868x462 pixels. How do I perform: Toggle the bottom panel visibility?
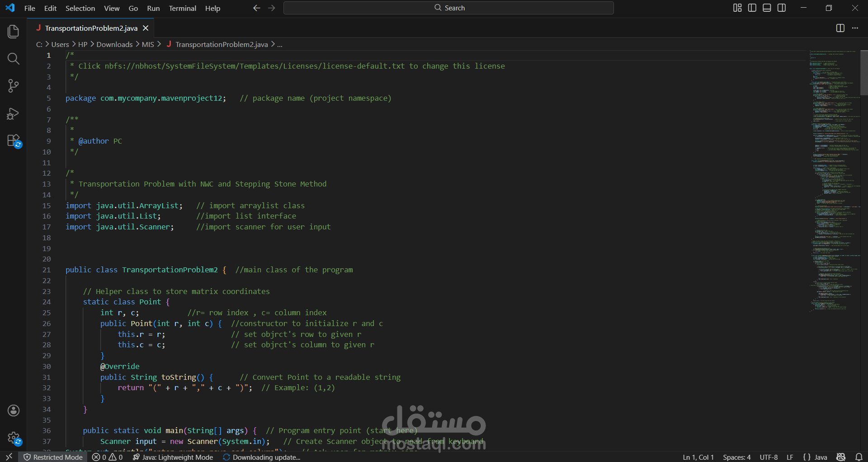[x=767, y=8]
